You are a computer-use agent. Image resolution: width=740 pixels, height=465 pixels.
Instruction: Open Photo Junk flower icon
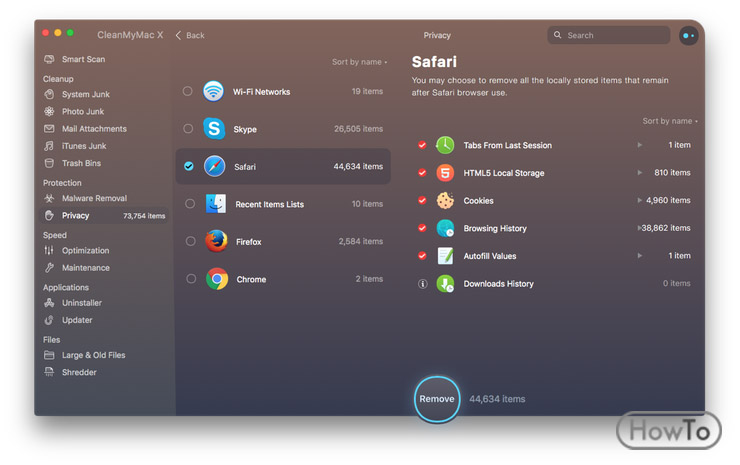49,111
